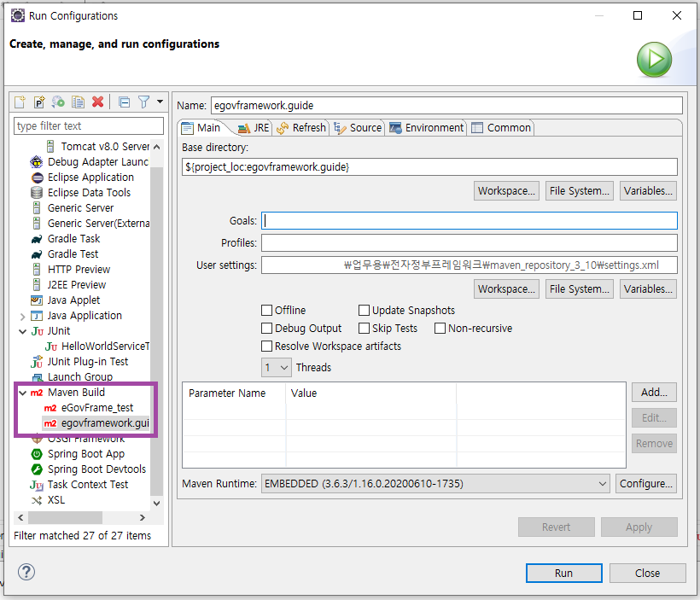
Task: Select the JUnit Plug-in Test icon
Action: point(37,362)
